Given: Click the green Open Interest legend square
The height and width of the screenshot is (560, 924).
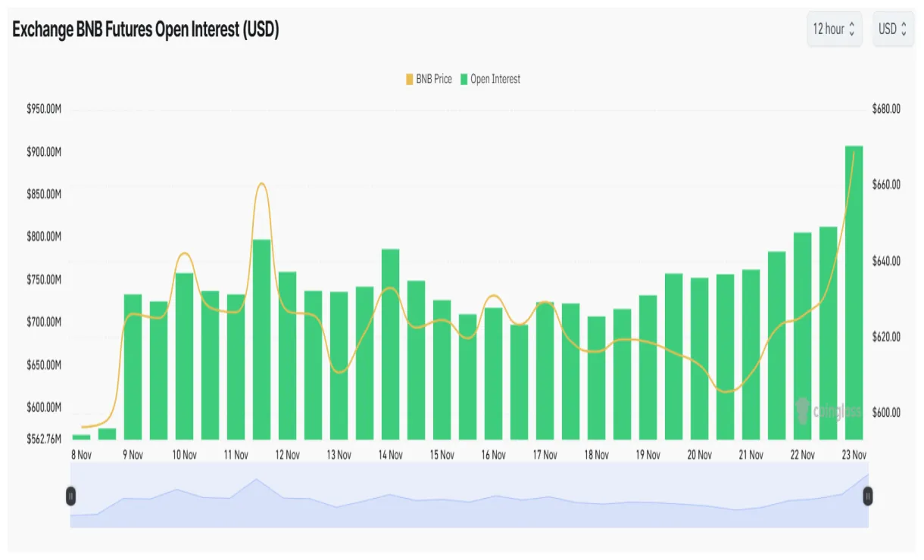Looking at the screenshot, I should [x=464, y=79].
